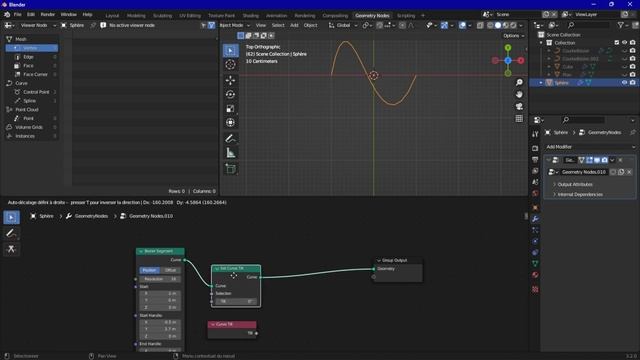640x360 pixels.
Task: Toggle camera view with the camera icon
Action: tap(519, 106)
